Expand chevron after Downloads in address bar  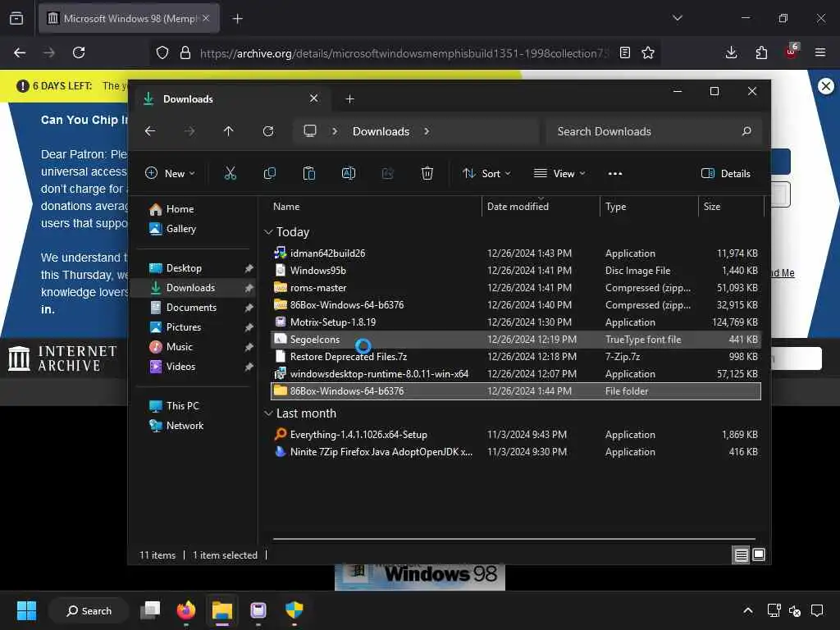pyautogui.click(x=427, y=131)
